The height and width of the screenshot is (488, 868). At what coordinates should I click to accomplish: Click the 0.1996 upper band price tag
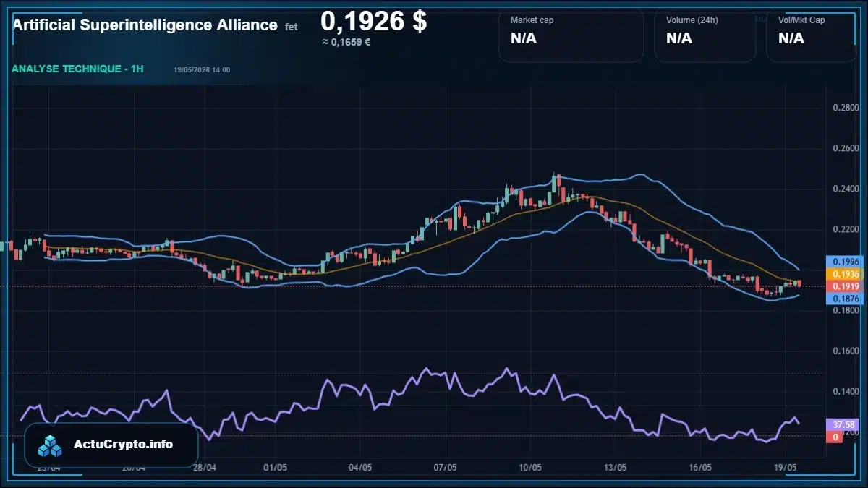pos(845,262)
